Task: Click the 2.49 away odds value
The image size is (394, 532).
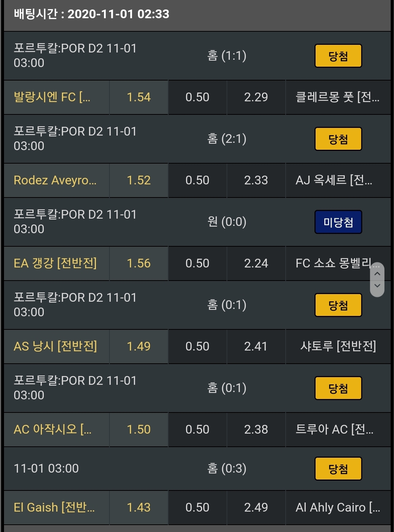Action: [x=256, y=508]
